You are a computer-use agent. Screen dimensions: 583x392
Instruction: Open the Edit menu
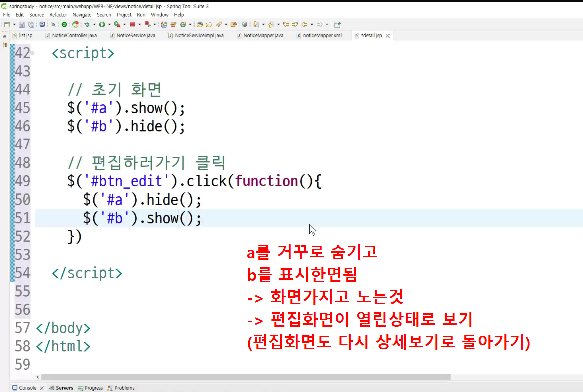pyautogui.click(x=20, y=15)
